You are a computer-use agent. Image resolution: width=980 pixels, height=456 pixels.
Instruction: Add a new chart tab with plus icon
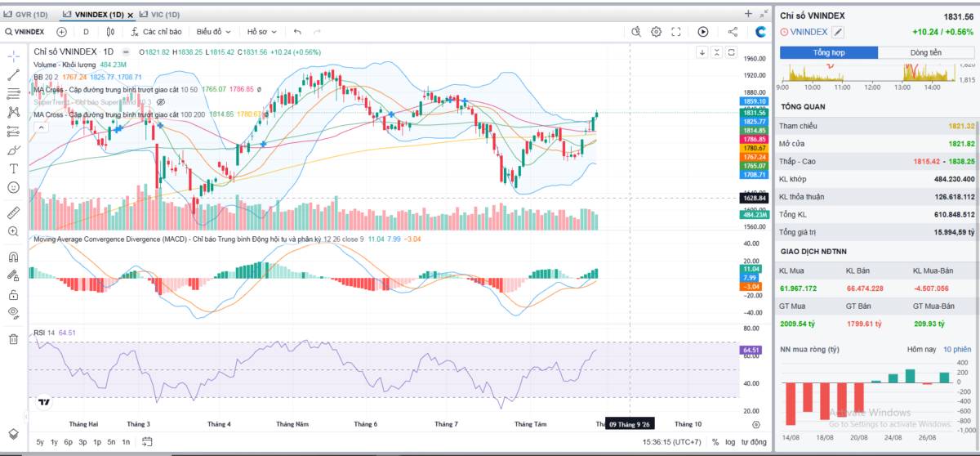748,14
